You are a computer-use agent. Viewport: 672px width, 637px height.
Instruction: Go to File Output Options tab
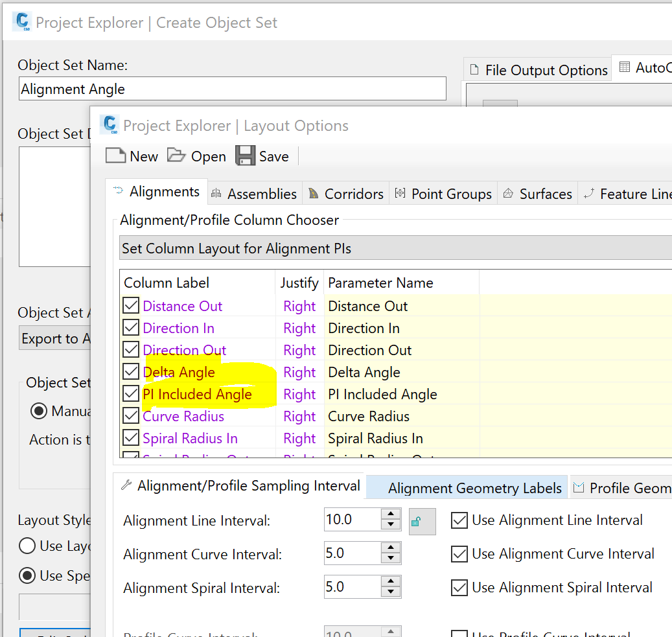[x=539, y=70]
